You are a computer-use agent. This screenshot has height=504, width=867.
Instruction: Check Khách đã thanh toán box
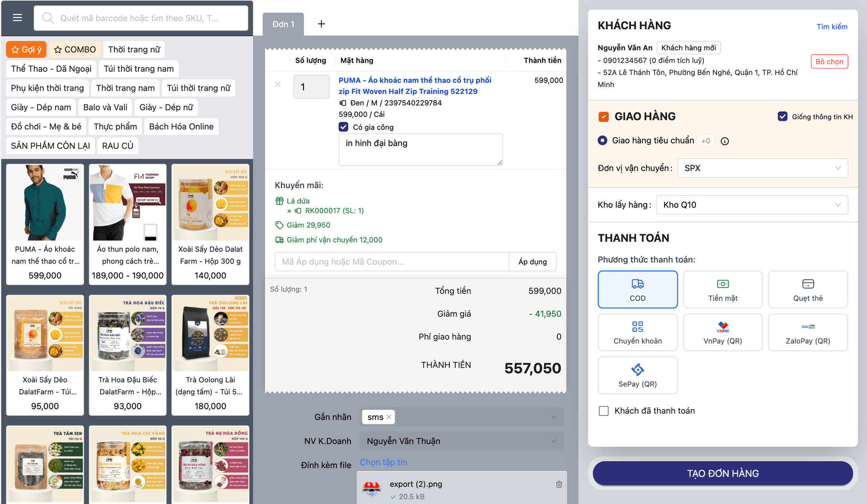[603, 411]
